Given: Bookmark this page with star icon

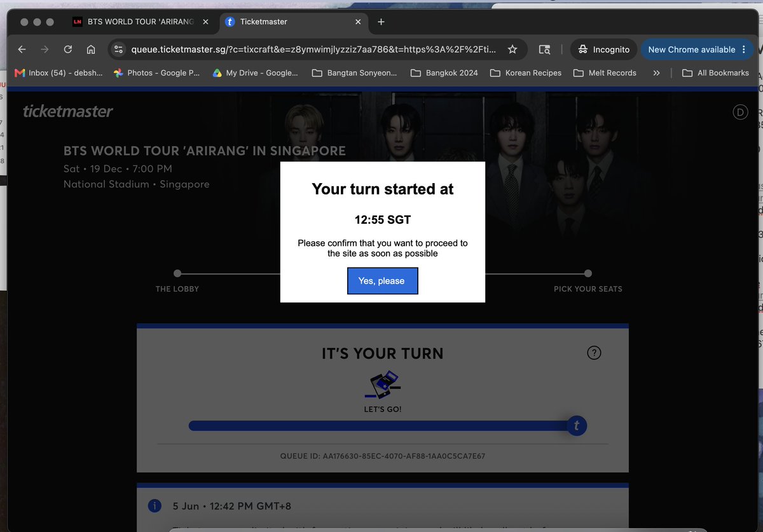Looking at the screenshot, I should click(512, 50).
